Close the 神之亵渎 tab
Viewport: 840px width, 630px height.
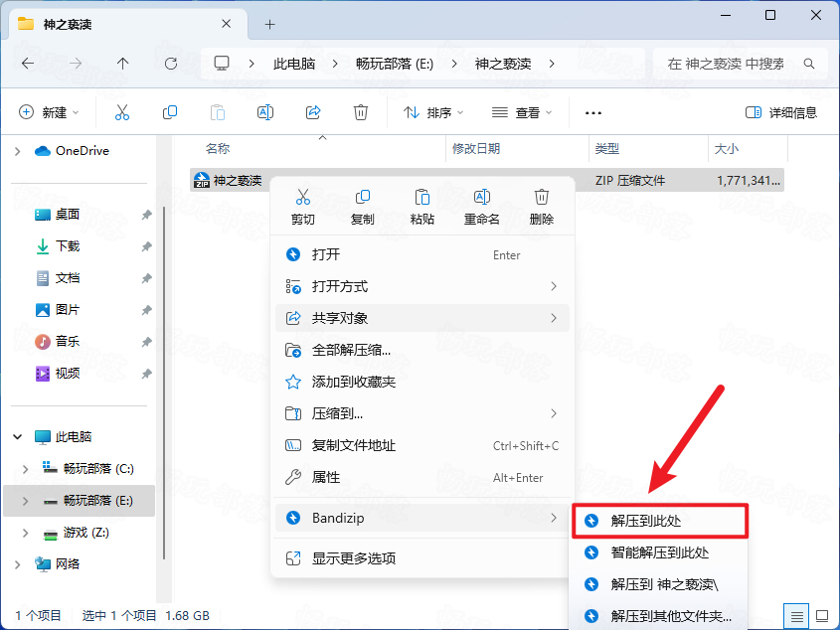[227, 24]
